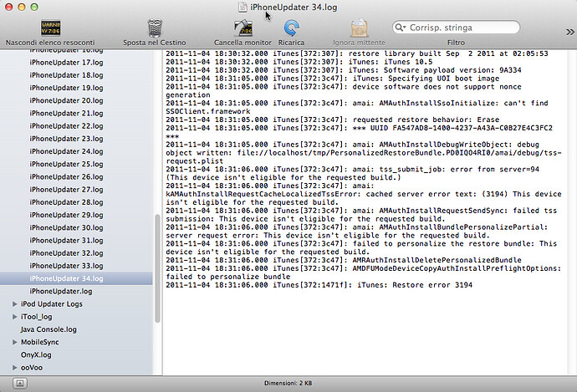Expand the ooVoo folder triangle
Image resolution: width=577 pixels, height=392 pixels.
click(14, 367)
